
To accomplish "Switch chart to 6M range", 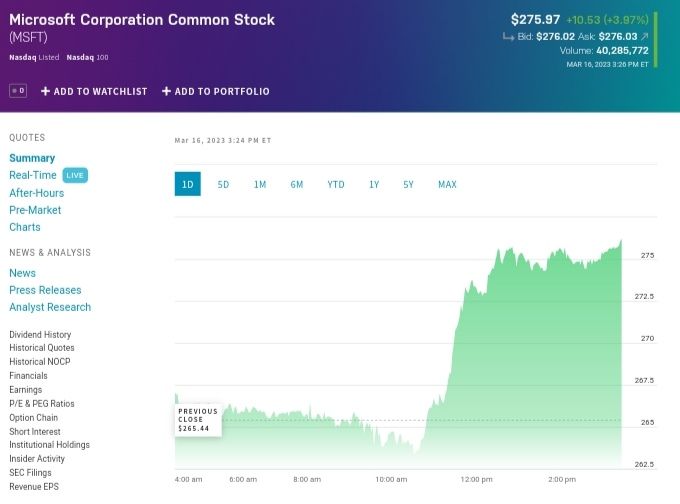I will pyautogui.click(x=297, y=185).
